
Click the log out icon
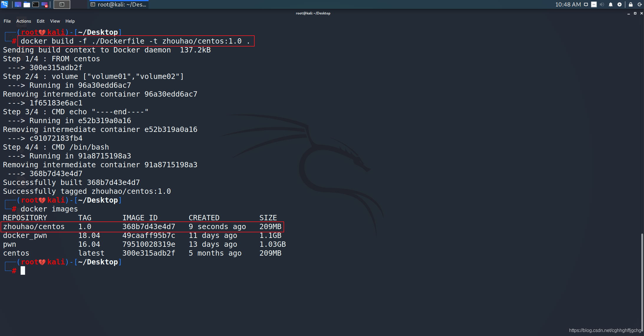click(640, 4)
